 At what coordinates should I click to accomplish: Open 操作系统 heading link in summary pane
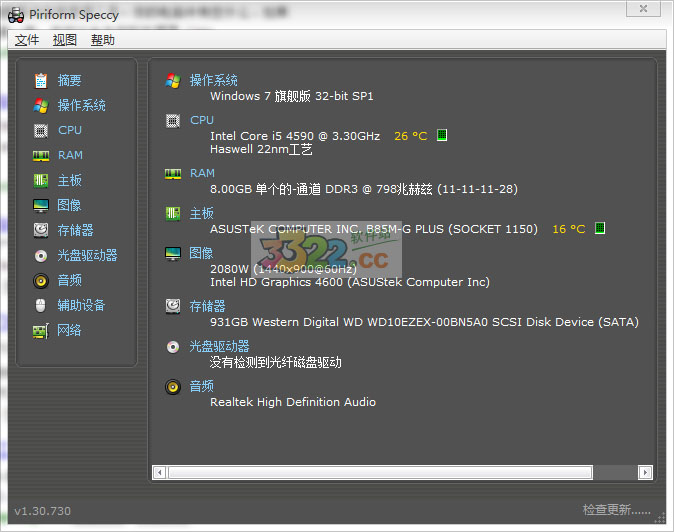[214, 80]
